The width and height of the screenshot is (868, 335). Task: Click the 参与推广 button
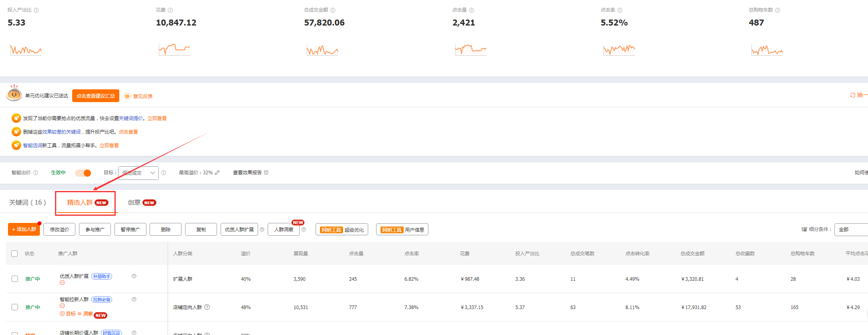pos(95,229)
